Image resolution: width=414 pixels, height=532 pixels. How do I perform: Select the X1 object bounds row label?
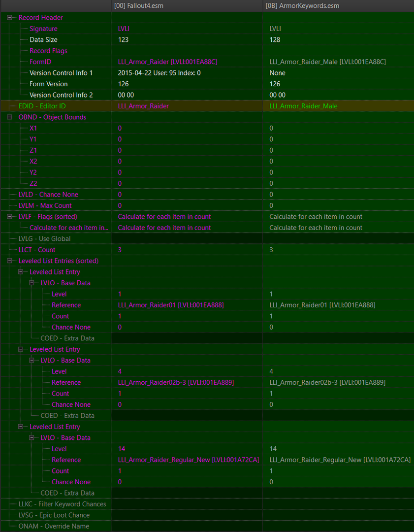click(x=33, y=128)
